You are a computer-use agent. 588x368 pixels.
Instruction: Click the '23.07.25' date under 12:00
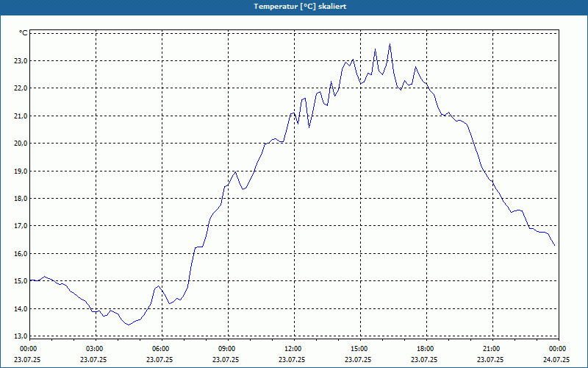292,359
